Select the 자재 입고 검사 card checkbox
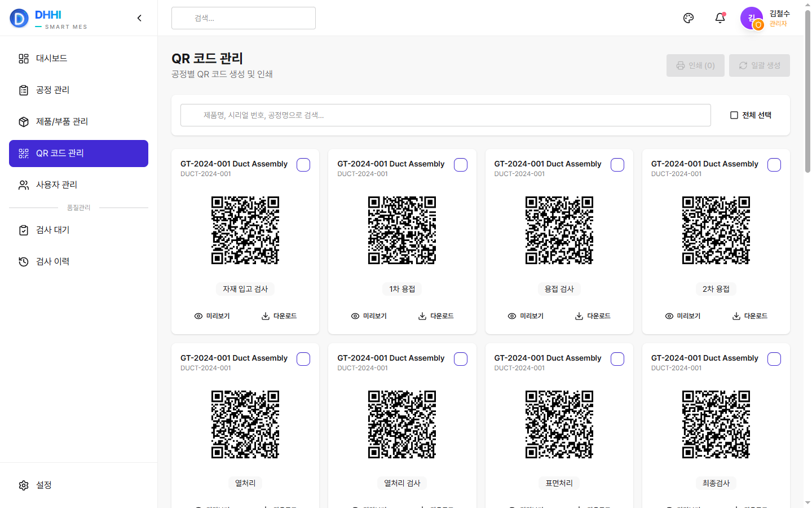The height and width of the screenshot is (508, 812). pyautogui.click(x=303, y=165)
